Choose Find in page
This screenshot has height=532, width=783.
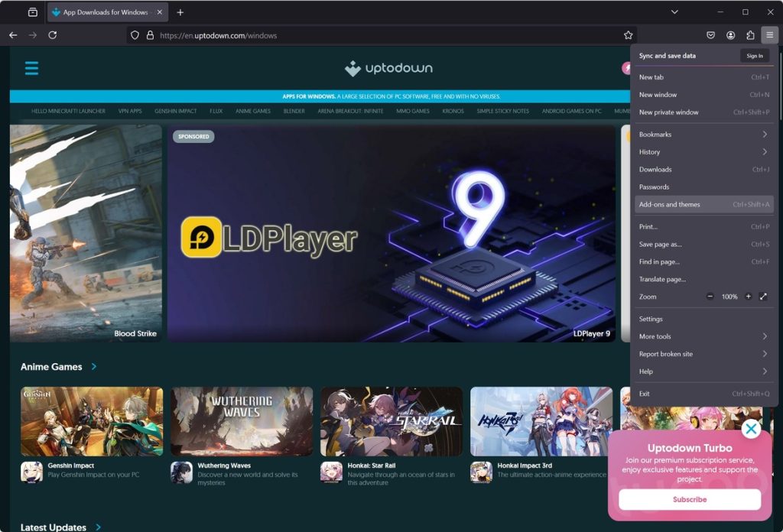(703, 261)
